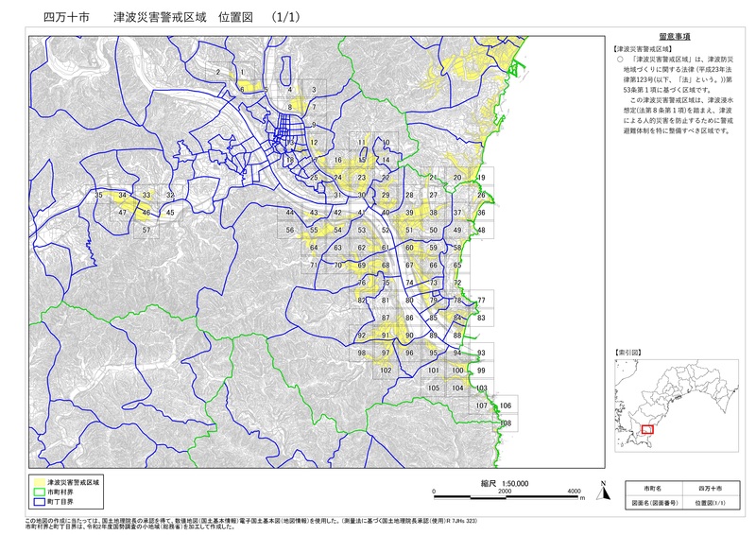Screen dimensions: 756x535
Task: Click the 津波災害警戒区域 bracketed notes subheading
Action: click(x=643, y=46)
